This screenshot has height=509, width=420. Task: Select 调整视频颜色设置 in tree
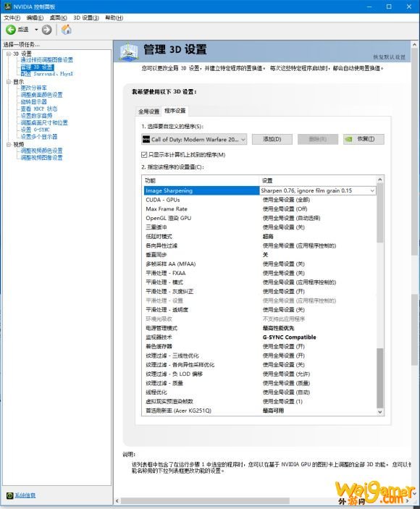(x=41, y=151)
